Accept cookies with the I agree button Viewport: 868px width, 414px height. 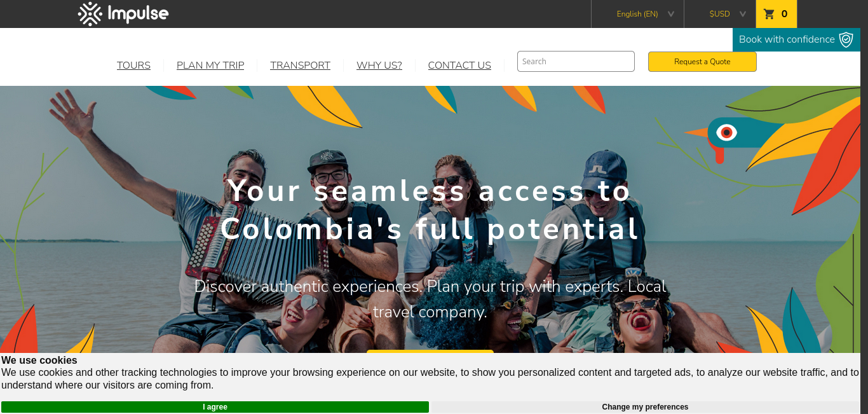pyautogui.click(x=215, y=407)
